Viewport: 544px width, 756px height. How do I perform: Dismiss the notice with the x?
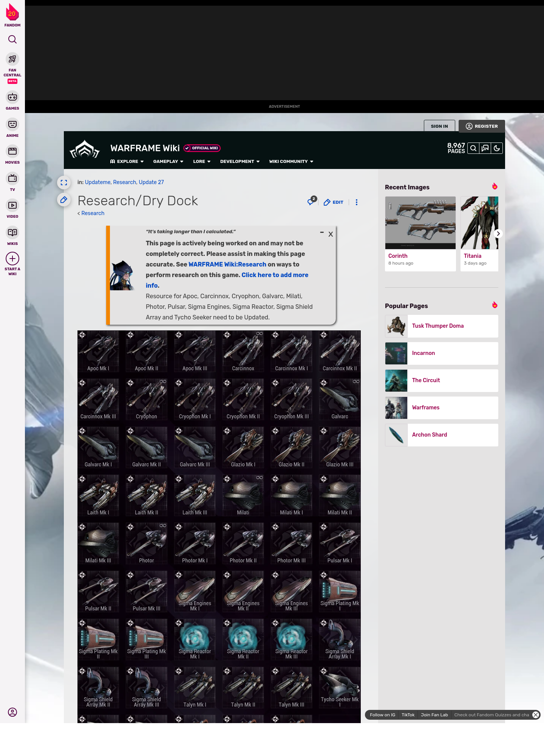331,234
